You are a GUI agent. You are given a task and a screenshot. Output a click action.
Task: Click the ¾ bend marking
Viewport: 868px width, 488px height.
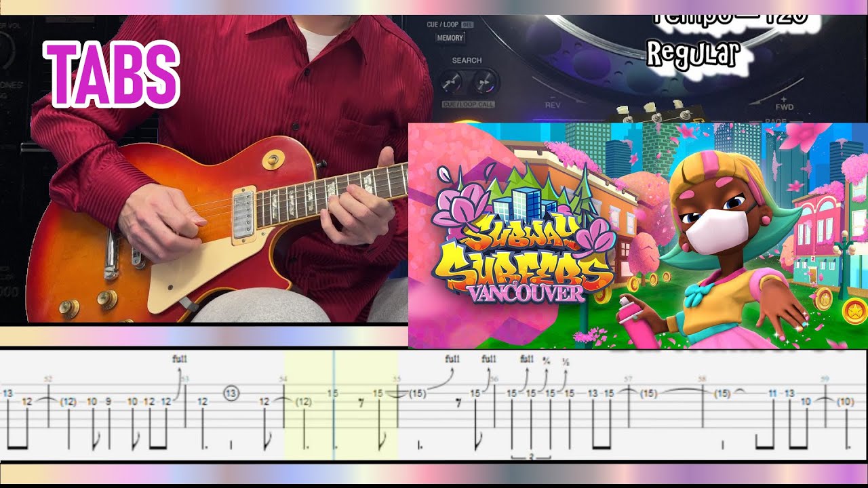pyautogui.click(x=546, y=362)
